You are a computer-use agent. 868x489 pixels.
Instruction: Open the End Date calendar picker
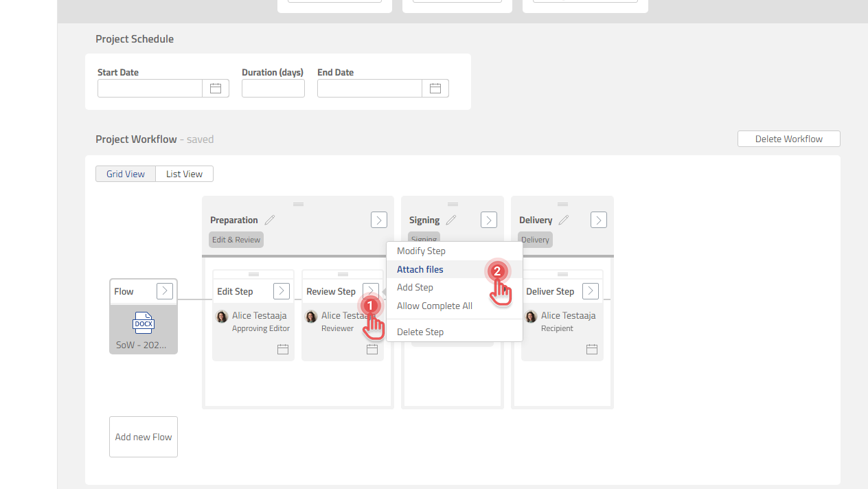coord(435,88)
